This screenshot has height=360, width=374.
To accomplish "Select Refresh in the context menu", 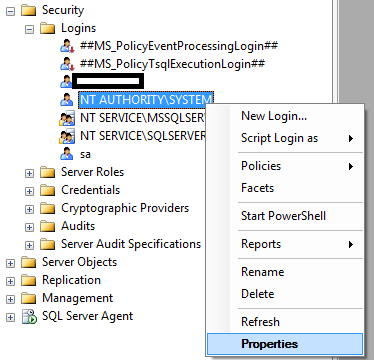I will (x=284, y=322).
